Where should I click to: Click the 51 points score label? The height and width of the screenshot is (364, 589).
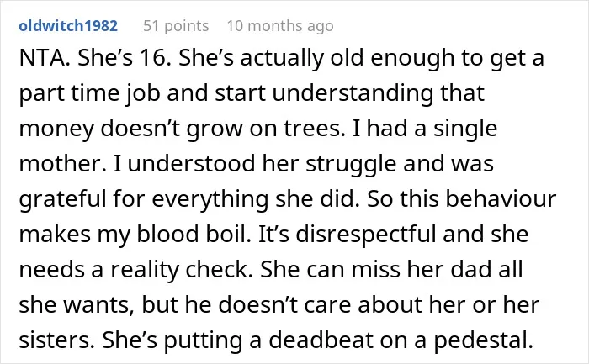point(176,26)
